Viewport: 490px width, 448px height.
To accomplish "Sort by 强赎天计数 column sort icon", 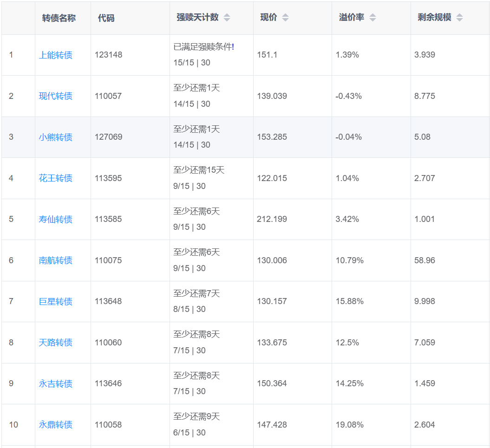I will click(227, 18).
